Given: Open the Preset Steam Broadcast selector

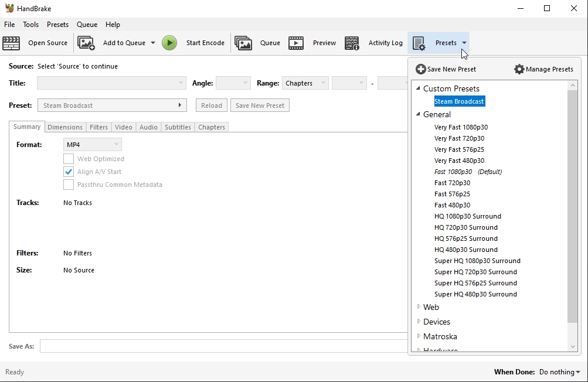Looking at the screenshot, I should [112, 105].
